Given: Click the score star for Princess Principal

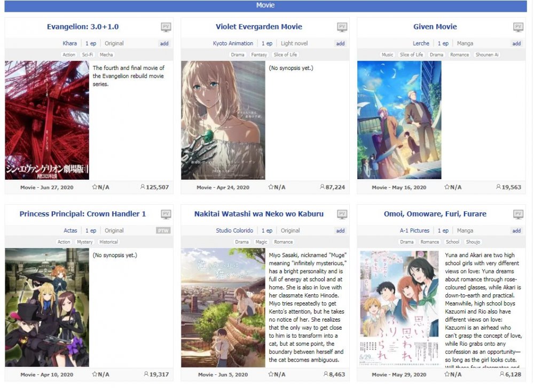Looking at the screenshot, I should tap(95, 374).
